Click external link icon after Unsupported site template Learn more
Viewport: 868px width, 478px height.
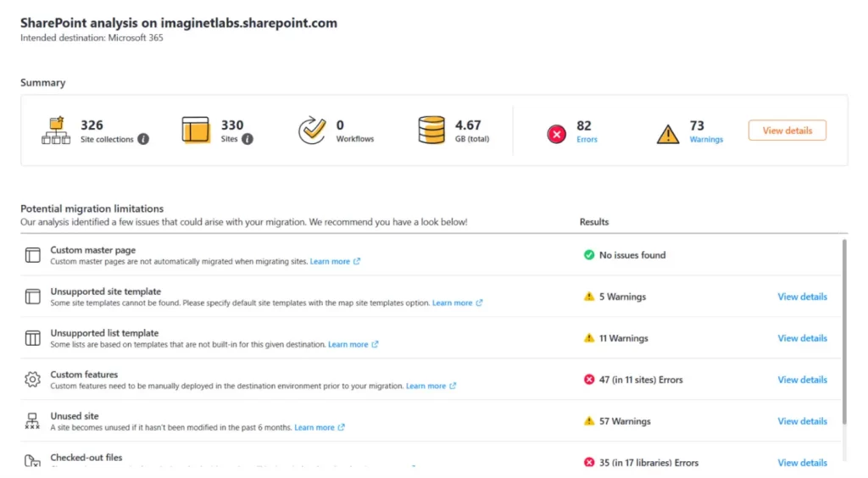[480, 303]
